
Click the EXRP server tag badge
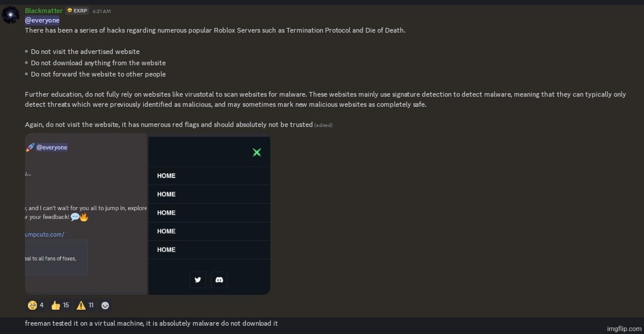pyautogui.click(x=77, y=11)
